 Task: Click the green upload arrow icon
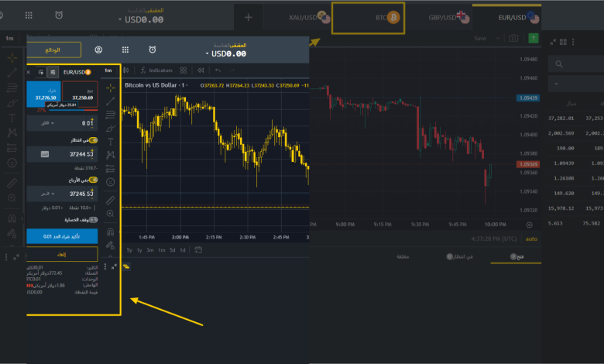[x=534, y=38]
